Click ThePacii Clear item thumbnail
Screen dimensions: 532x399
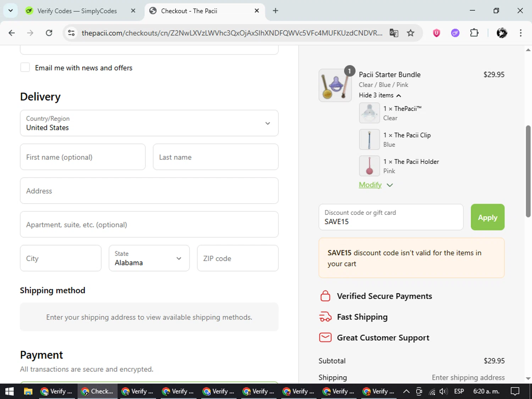369,113
